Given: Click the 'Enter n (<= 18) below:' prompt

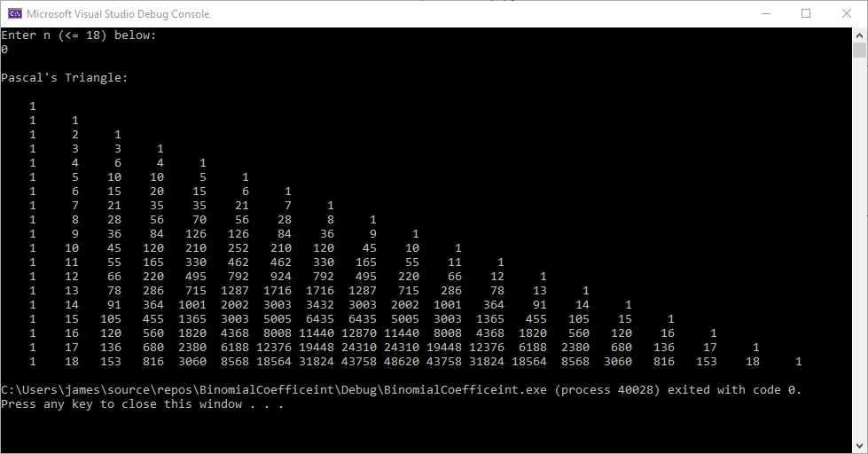Looking at the screenshot, I should tap(78, 35).
